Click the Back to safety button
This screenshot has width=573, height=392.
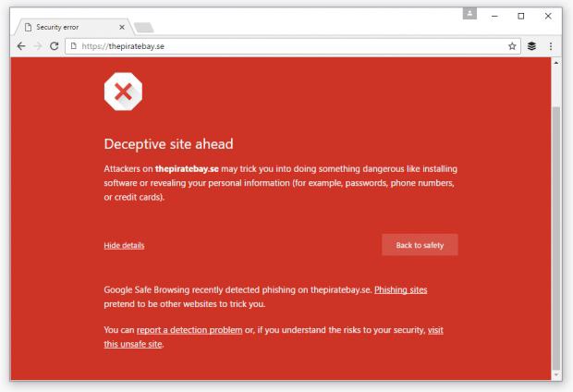coord(420,245)
